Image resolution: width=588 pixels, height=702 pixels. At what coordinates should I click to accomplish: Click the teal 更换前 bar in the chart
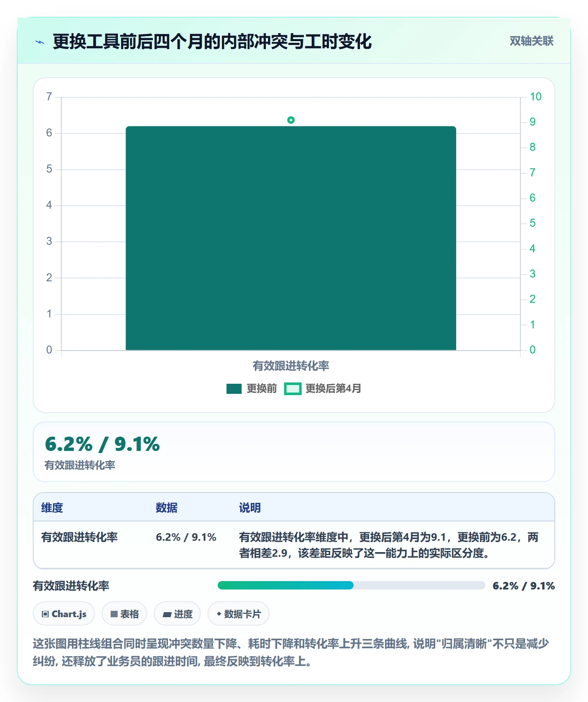[x=291, y=238]
